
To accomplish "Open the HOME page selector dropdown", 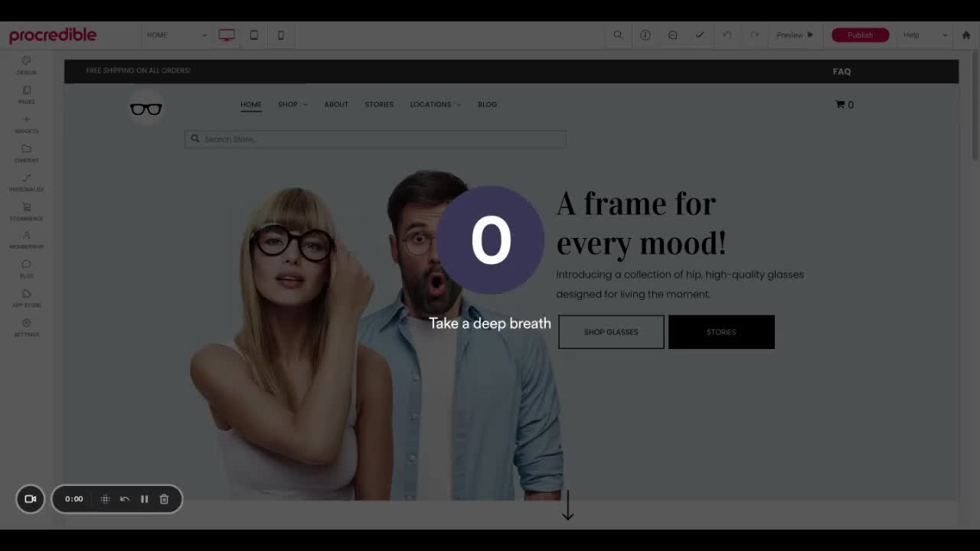I will point(177,35).
